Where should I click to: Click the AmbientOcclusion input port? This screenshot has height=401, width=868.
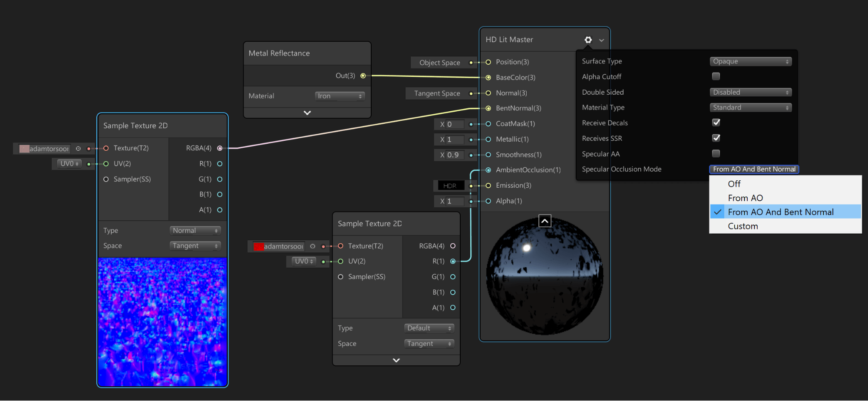click(x=488, y=170)
